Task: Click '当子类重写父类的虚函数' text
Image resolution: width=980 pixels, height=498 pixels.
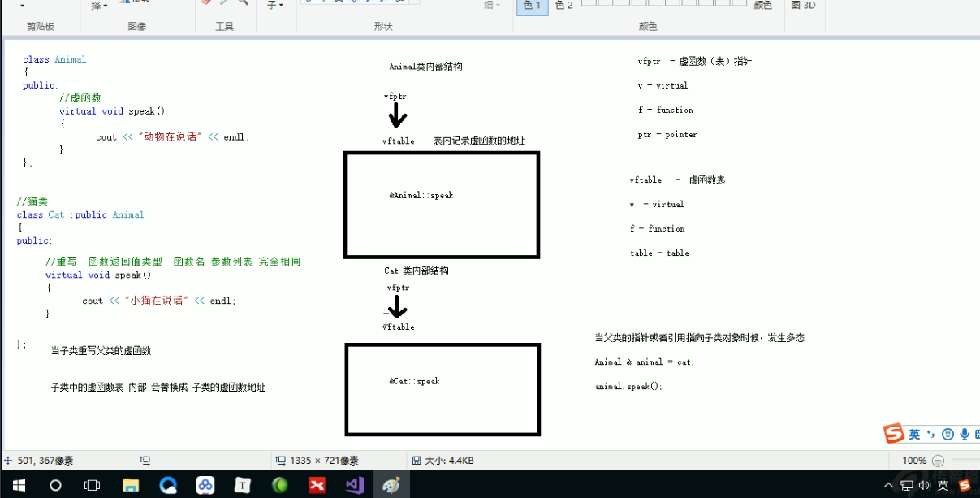Action: (101, 351)
